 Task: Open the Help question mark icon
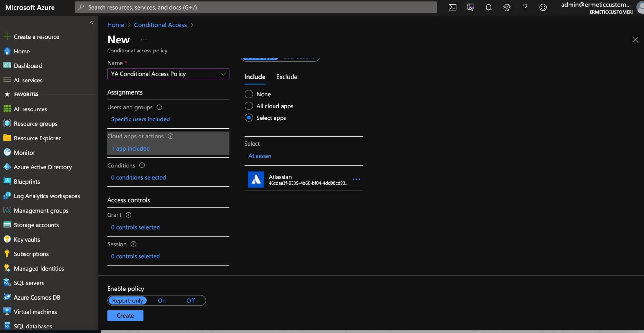[525, 7]
